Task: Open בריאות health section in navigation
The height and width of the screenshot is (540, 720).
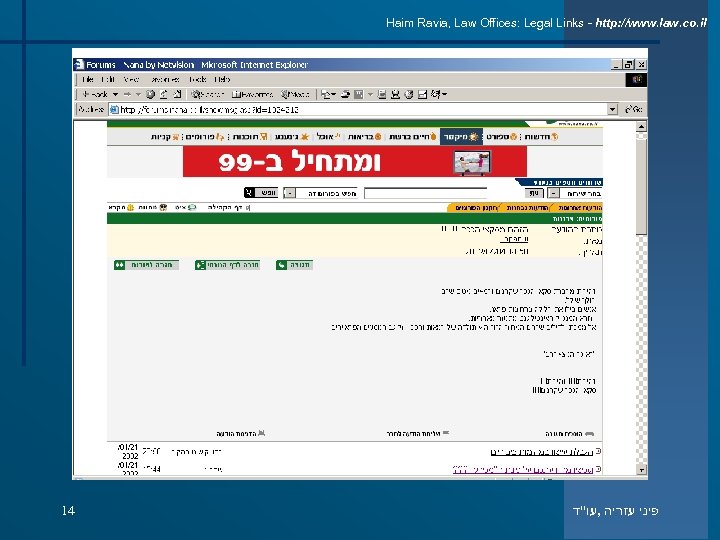Action: (x=365, y=137)
